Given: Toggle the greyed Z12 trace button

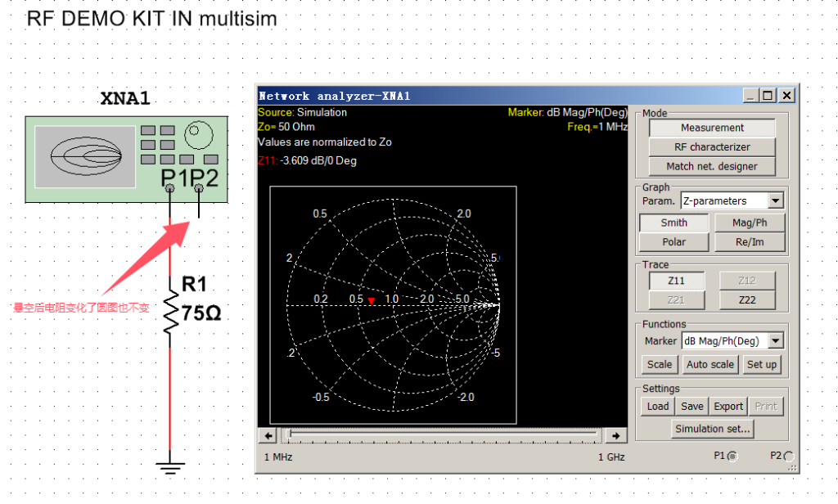Looking at the screenshot, I should tap(747, 281).
